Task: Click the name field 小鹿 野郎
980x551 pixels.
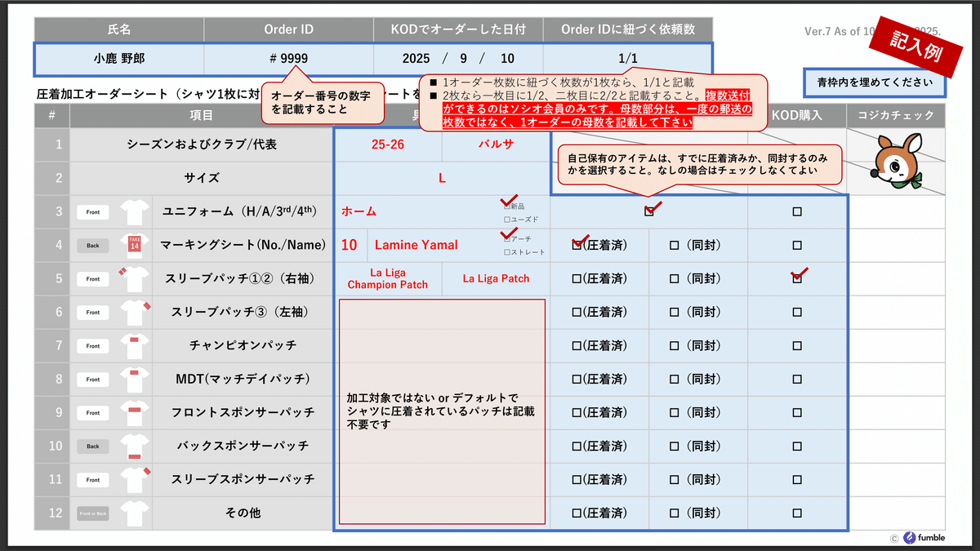Action: (119, 59)
